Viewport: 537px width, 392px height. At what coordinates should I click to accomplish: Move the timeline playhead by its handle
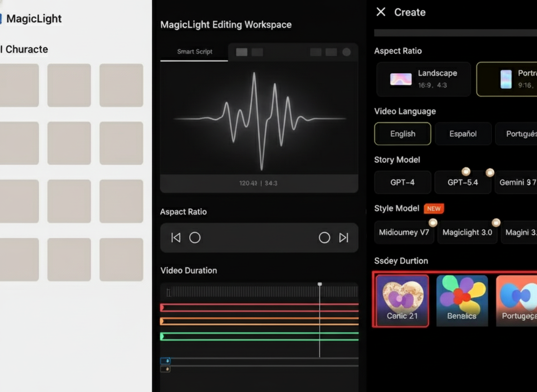320,284
